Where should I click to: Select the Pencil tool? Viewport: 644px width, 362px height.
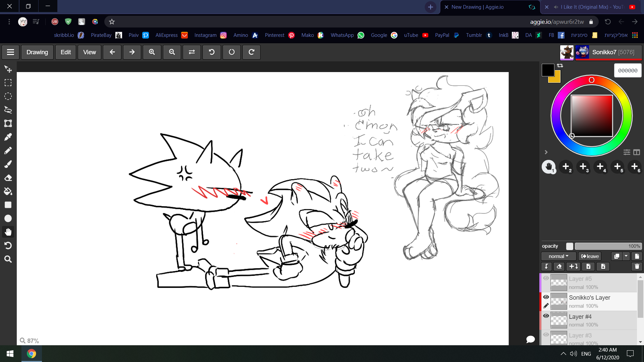[x=8, y=150]
